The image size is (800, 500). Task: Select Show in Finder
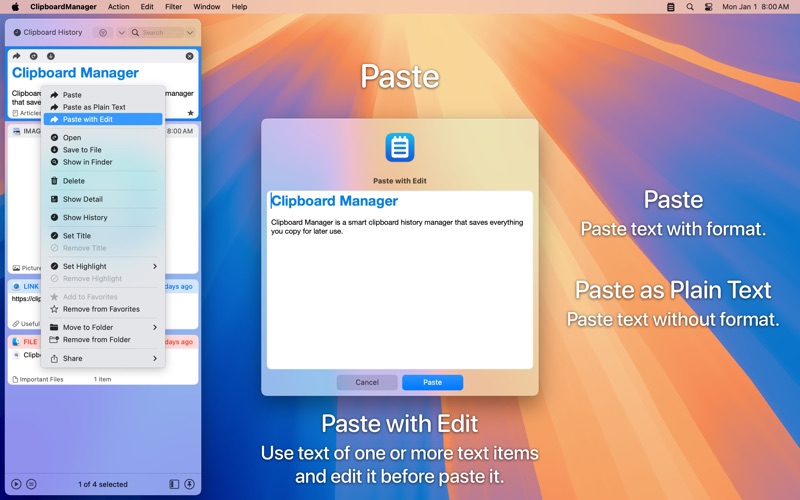[103, 162]
